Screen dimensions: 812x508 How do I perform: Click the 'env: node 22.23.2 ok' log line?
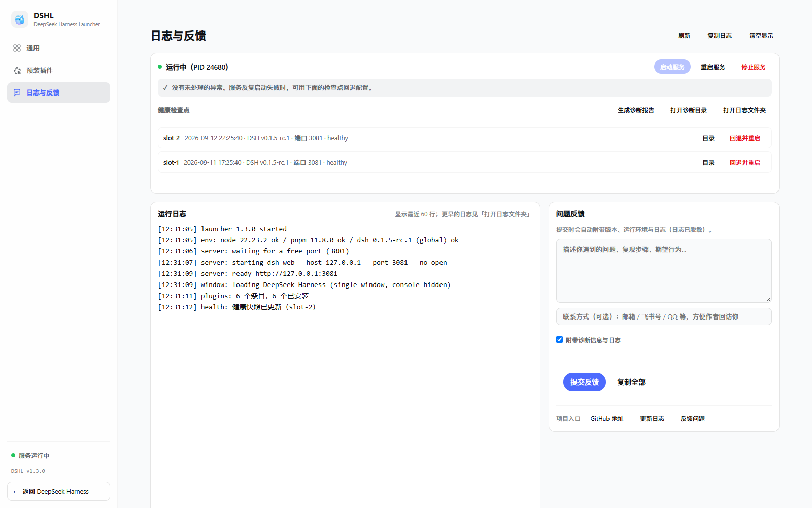click(x=308, y=240)
